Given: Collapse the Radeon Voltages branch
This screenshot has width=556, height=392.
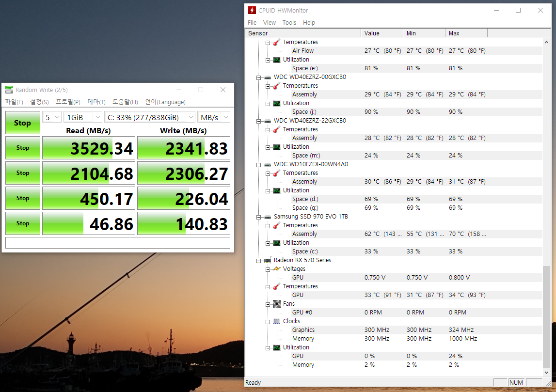Looking at the screenshot, I should click(x=268, y=269).
